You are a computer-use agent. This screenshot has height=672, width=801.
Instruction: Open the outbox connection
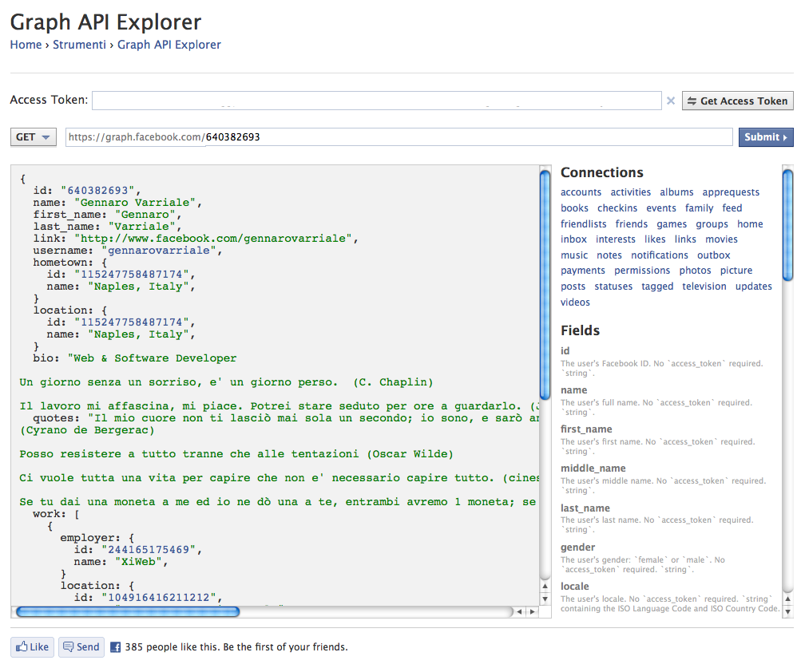tap(714, 255)
